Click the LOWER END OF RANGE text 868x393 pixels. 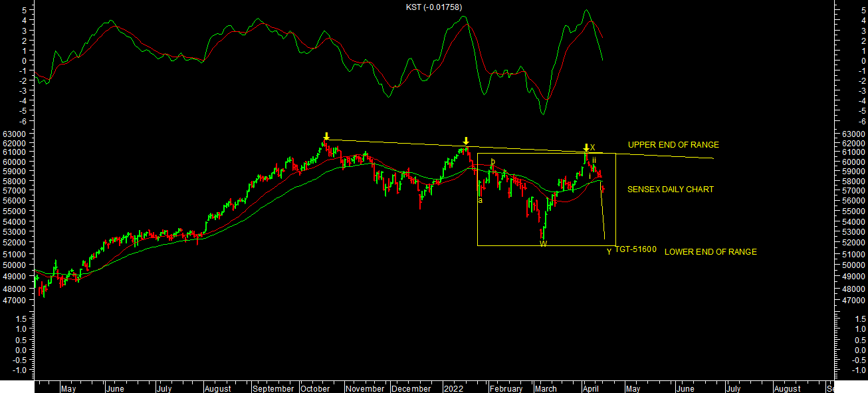(710, 252)
